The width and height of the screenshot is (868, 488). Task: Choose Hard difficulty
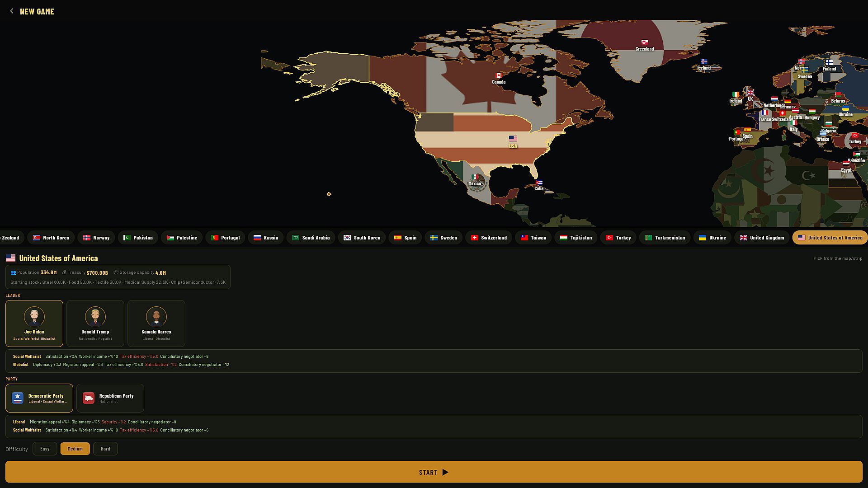point(105,449)
